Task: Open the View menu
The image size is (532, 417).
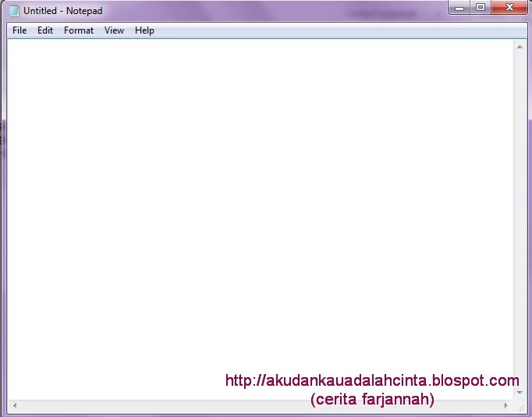Action: coord(114,30)
